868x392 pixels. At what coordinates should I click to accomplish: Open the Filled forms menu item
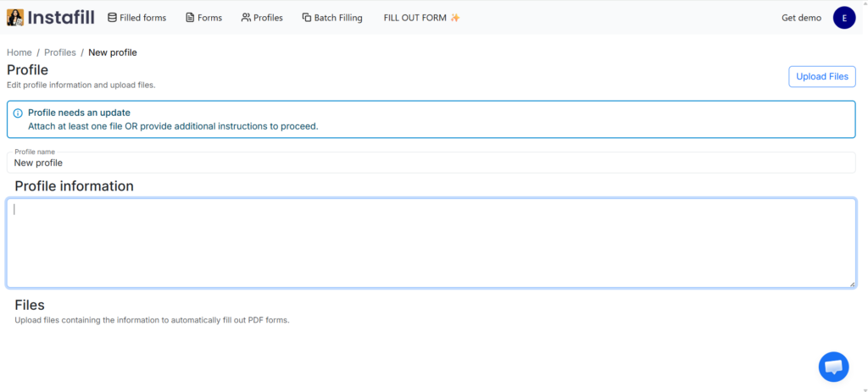(x=142, y=18)
